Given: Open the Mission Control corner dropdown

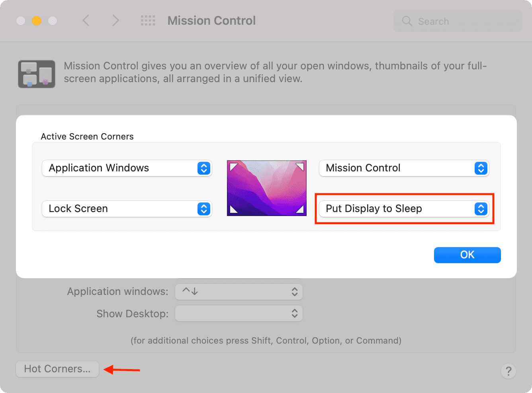Looking at the screenshot, I should pos(404,168).
